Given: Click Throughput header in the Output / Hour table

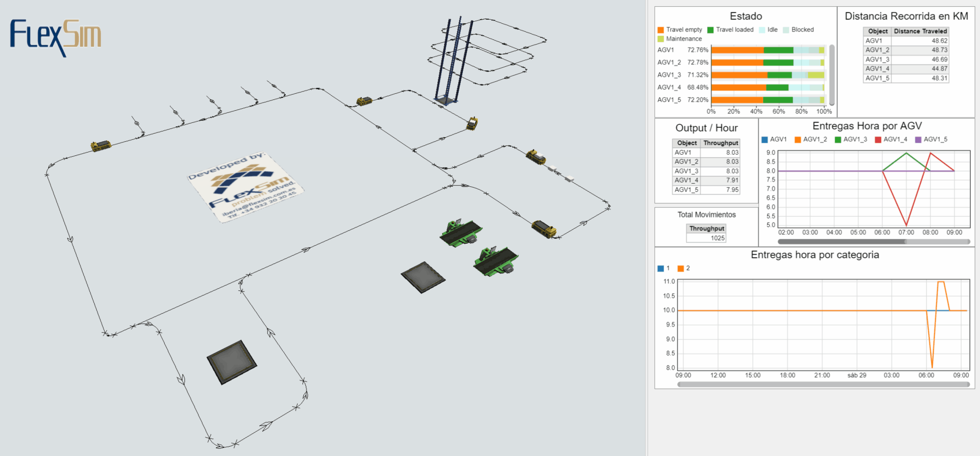Looking at the screenshot, I should tap(721, 143).
